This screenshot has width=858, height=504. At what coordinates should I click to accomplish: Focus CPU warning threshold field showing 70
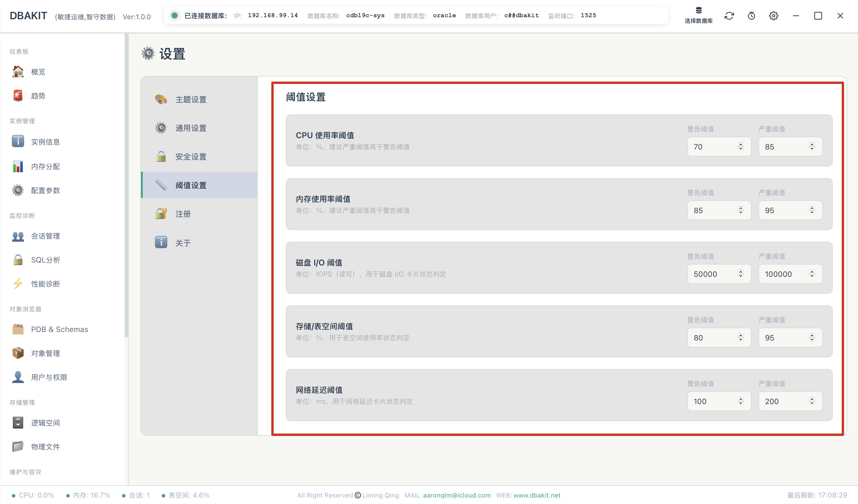[x=719, y=147]
